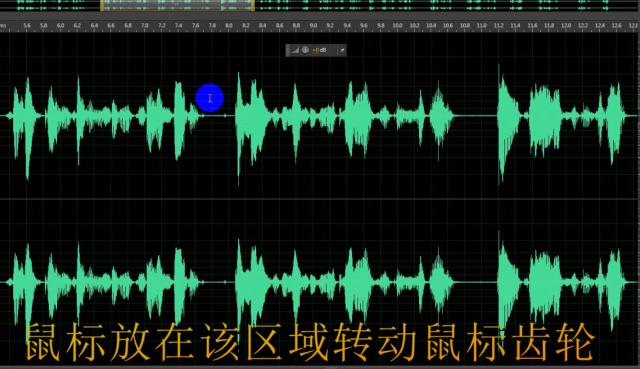Grab the left yellow handle of the zoom navigator
This screenshot has height=369, width=640.
[x=101, y=6]
